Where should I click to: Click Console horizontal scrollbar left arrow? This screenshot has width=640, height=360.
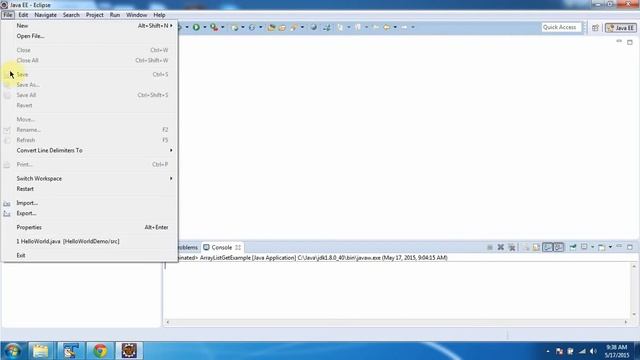coord(167,322)
